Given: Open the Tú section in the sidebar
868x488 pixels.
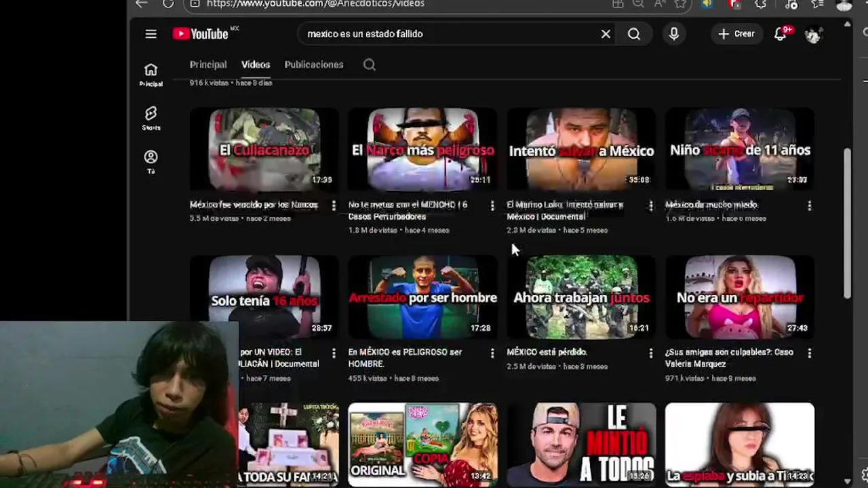Looking at the screenshot, I should coord(151,162).
